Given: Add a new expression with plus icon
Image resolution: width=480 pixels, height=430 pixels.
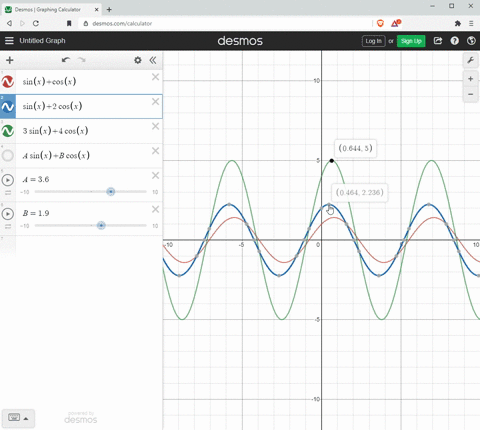Looking at the screenshot, I should pyautogui.click(x=10, y=60).
